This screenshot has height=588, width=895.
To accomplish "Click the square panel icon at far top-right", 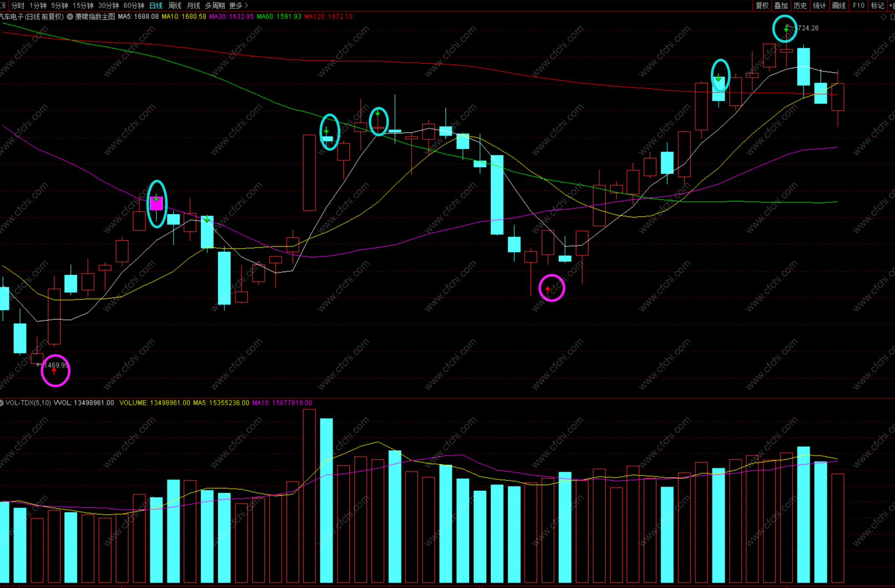I will coord(892,17).
